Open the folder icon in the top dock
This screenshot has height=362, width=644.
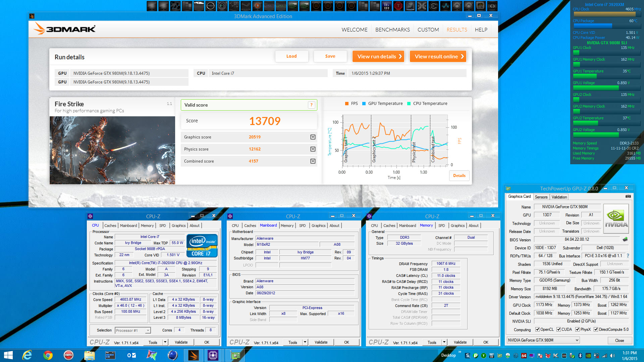click(199, 6)
